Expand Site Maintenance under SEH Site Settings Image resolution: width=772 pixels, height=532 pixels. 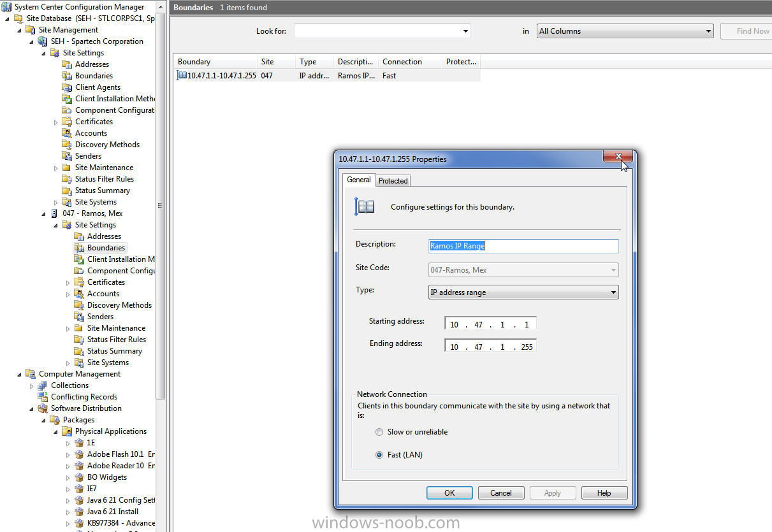tap(55, 168)
